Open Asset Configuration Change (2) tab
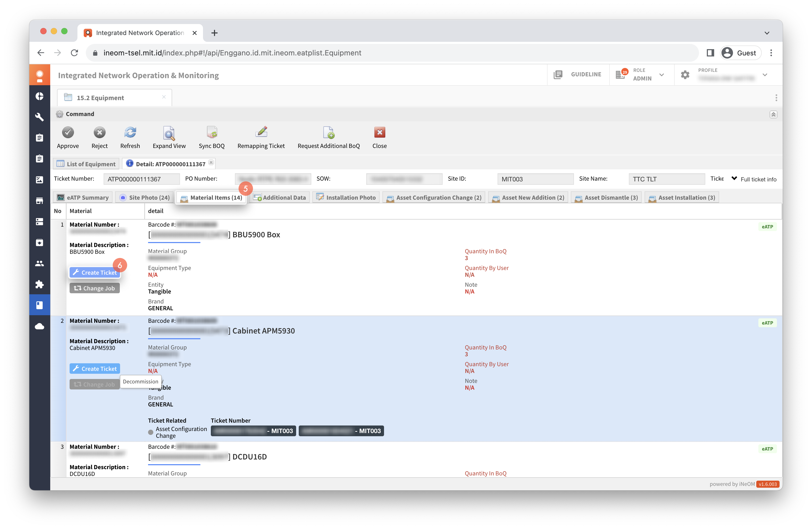Screen dimensions: 812x529 434,197
